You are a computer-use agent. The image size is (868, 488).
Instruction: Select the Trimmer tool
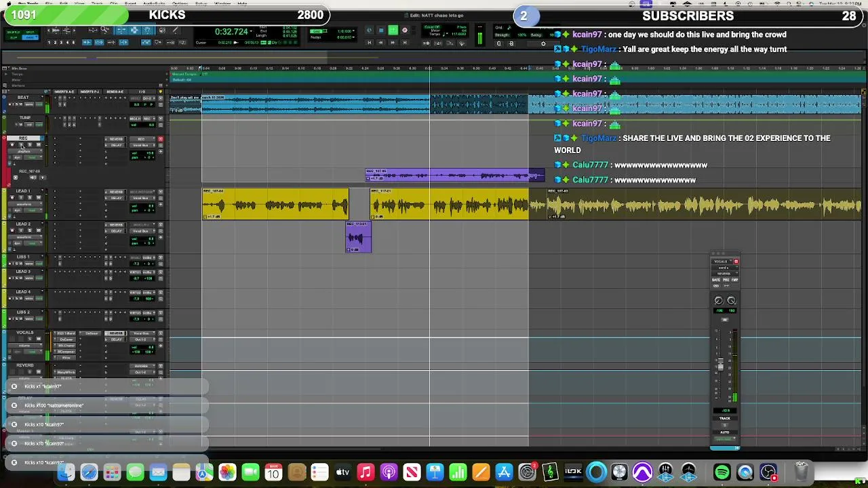click(121, 30)
